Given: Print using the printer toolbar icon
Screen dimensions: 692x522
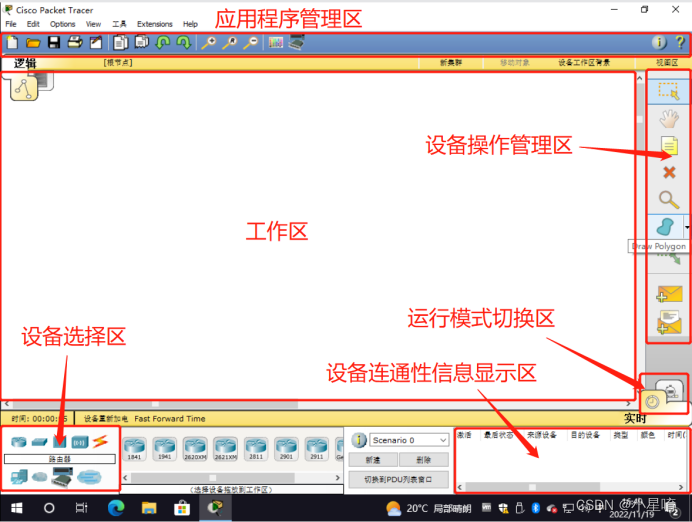Looking at the screenshot, I should 75,42.
